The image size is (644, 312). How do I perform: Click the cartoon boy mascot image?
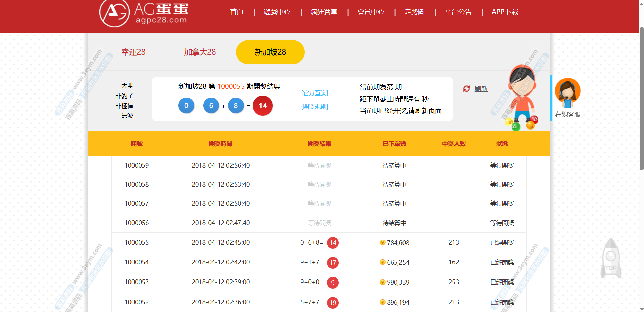[521, 97]
